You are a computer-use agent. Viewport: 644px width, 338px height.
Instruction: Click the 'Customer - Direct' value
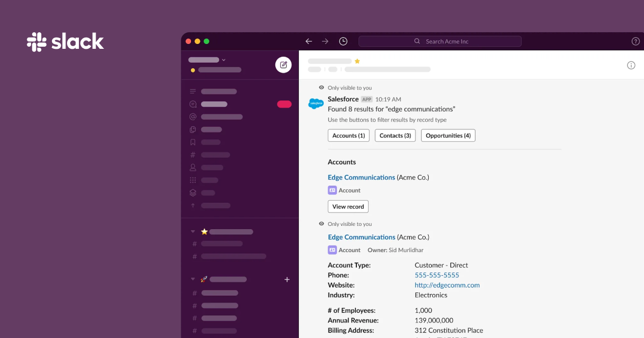[441, 265]
